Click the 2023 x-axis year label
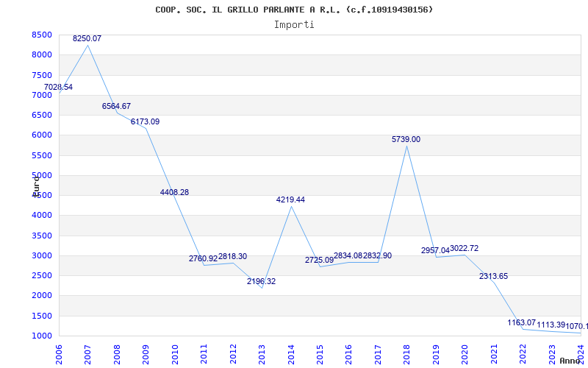Image resolution: width=588 pixels, height=368 pixels. pyautogui.click(x=552, y=355)
